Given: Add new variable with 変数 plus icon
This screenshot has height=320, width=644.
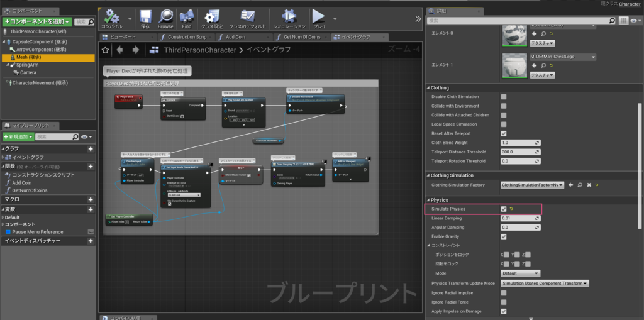Looking at the screenshot, I should click(91, 209).
